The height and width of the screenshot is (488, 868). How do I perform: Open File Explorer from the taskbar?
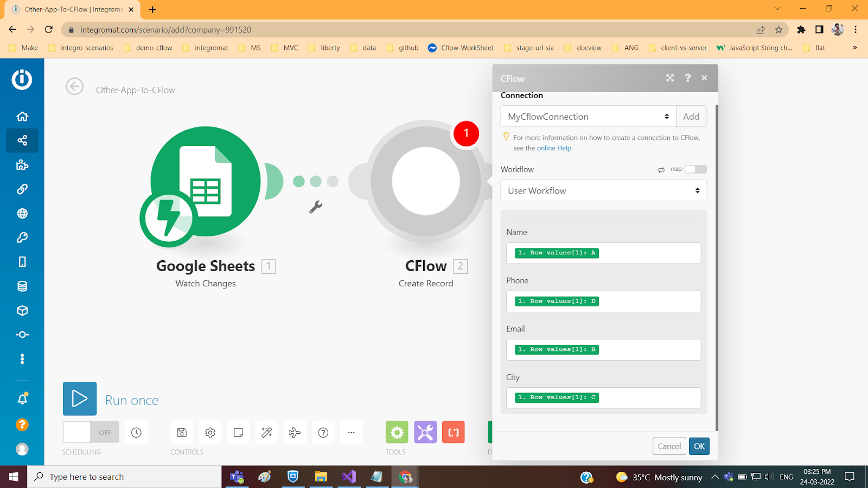pyautogui.click(x=321, y=477)
